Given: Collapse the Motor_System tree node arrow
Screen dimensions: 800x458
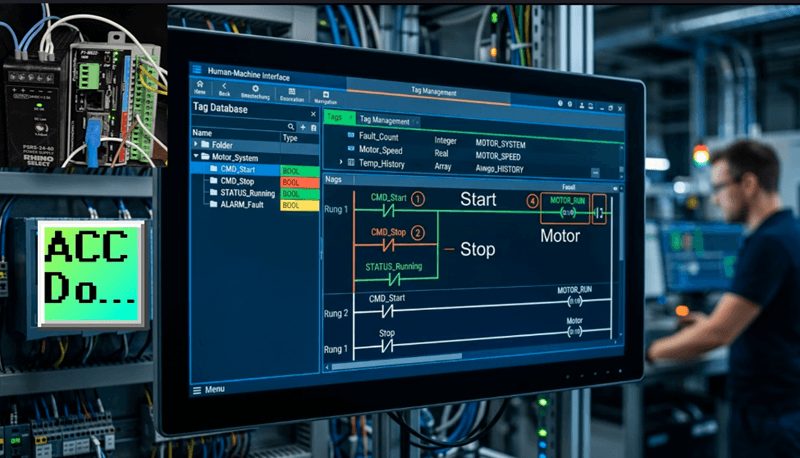Looking at the screenshot, I should [x=196, y=156].
